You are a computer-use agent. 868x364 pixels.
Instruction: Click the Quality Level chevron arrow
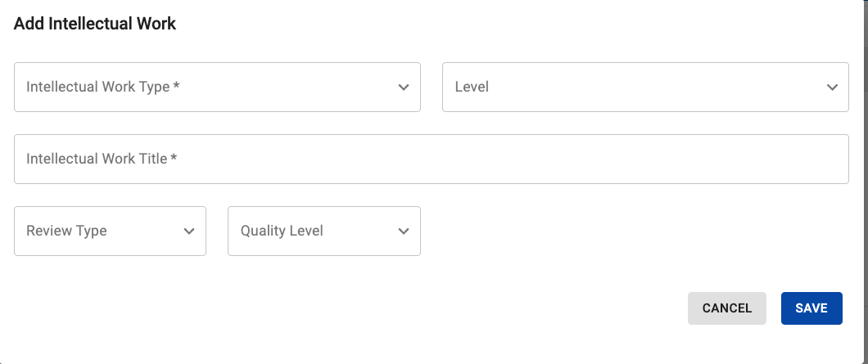(403, 231)
